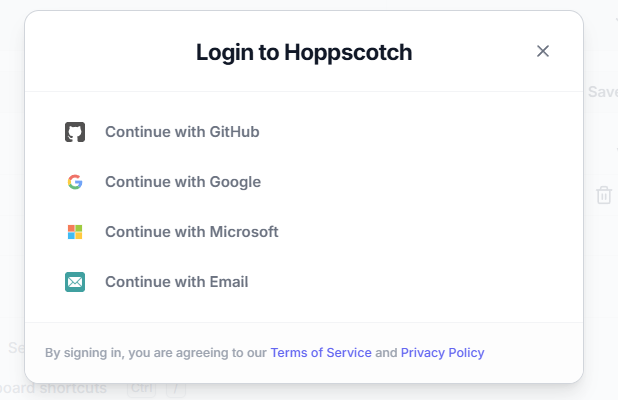Sign in via Continue with Microsoft label

(191, 232)
